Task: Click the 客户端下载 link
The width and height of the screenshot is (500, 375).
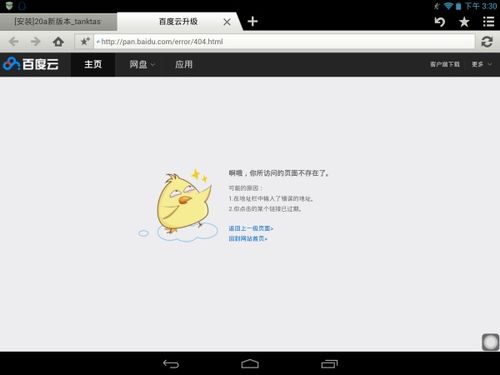Action: click(x=445, y=64)
